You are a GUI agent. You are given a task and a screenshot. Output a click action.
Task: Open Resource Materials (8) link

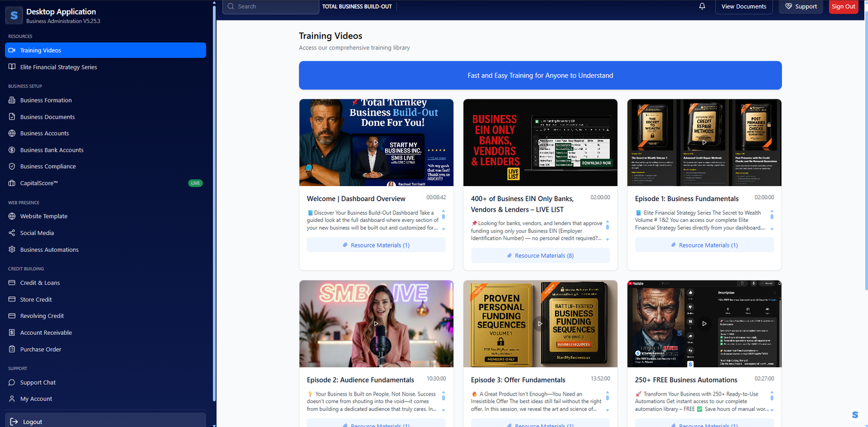pos(540,256)
